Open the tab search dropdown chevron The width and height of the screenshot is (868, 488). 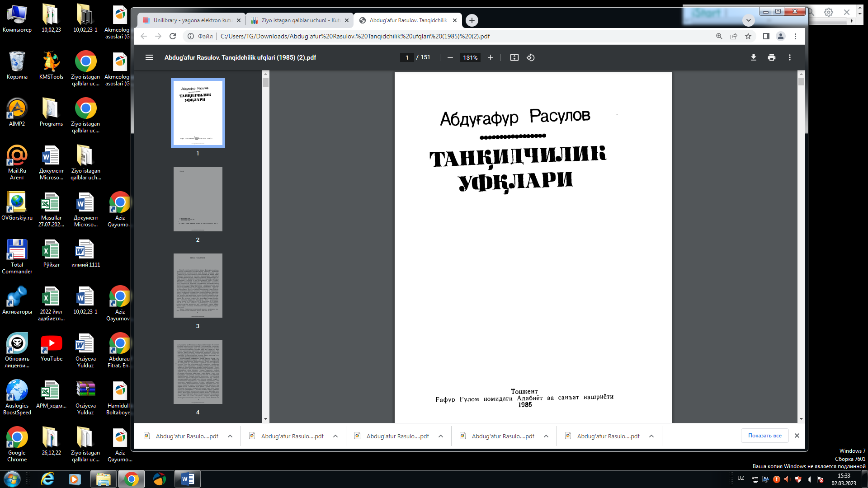click(x=749, y=20)
